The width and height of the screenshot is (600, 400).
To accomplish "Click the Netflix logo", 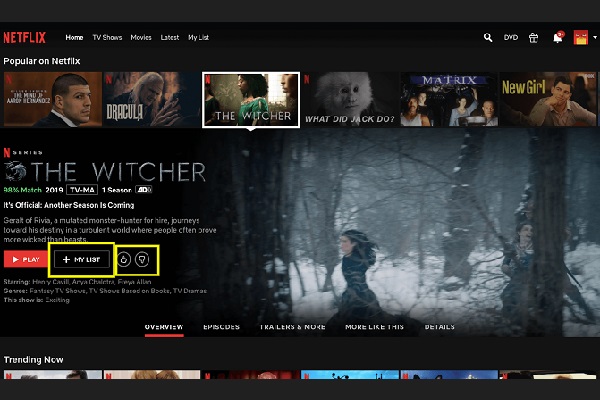I will [24, 38].
